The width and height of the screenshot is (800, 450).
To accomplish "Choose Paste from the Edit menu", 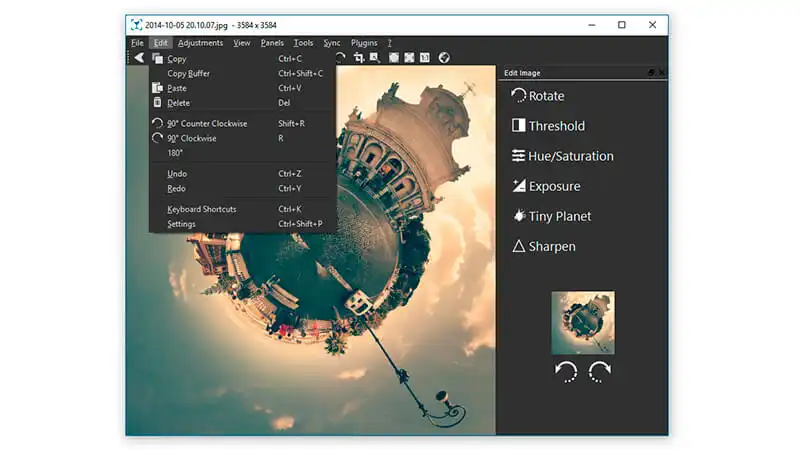I will pos(242,88).
